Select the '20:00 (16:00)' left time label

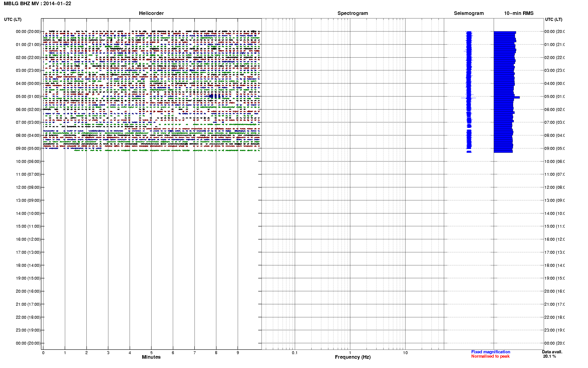click(x=28, y=291)
